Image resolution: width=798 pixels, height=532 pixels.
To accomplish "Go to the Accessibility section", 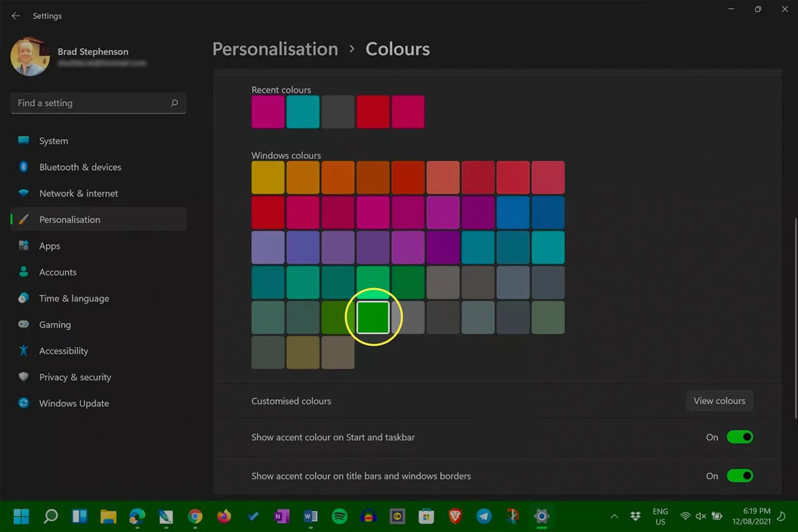I will (x=64, y=351).
